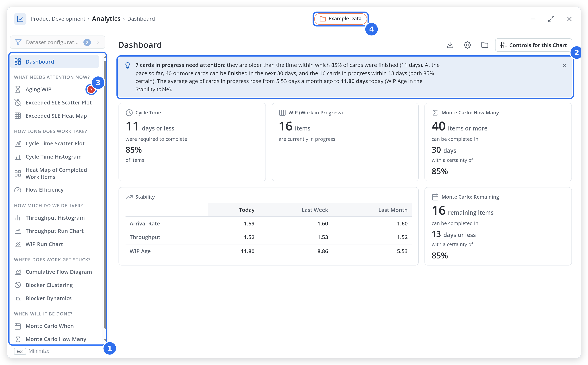
Task: Expand the window to fullscreen
Action: pyautogui.click(x=551, y=19)
